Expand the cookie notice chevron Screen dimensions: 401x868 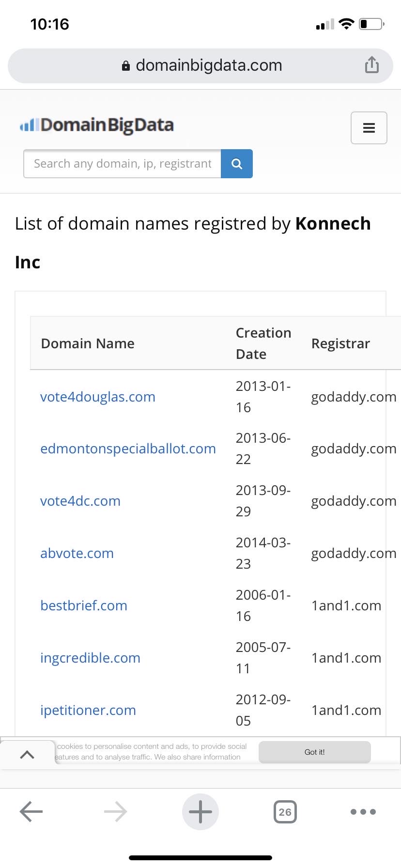[x=27, y=754]
